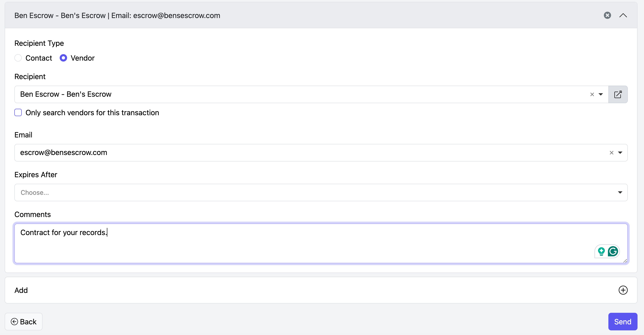The image size is (644, 335).
Task: Click the Add row label
Action: pos(21,290)
